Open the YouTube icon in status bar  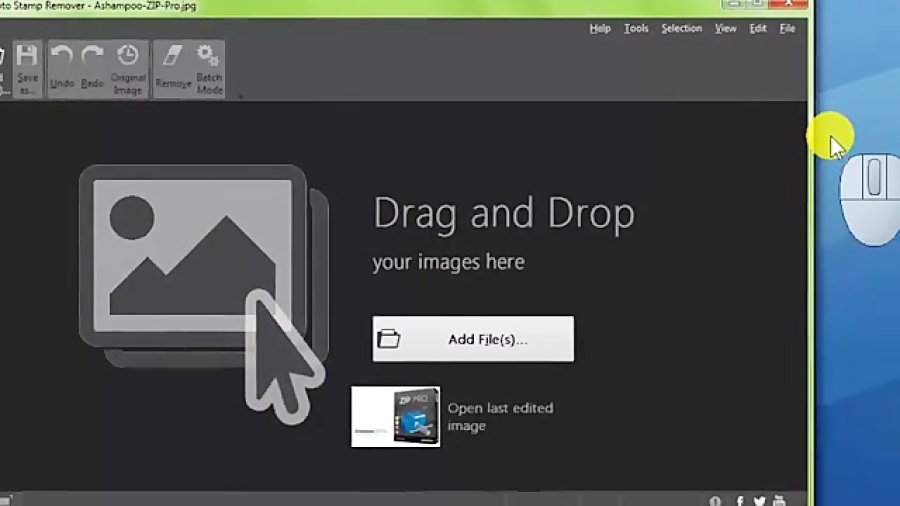(x=779, y=500)
